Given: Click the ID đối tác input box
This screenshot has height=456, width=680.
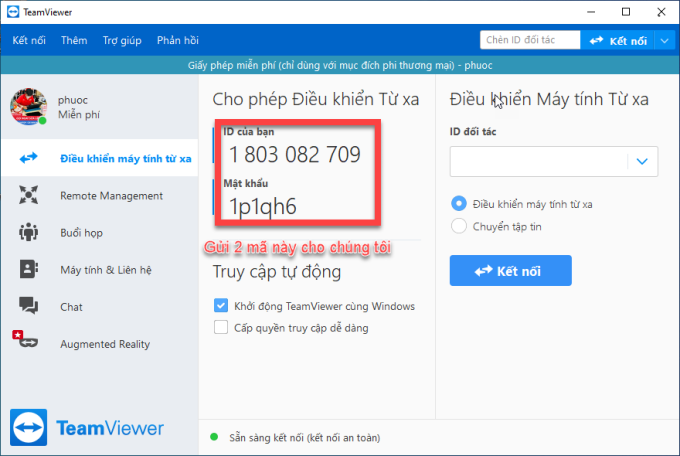Looking at the screenshot, I should click(538, 160).
